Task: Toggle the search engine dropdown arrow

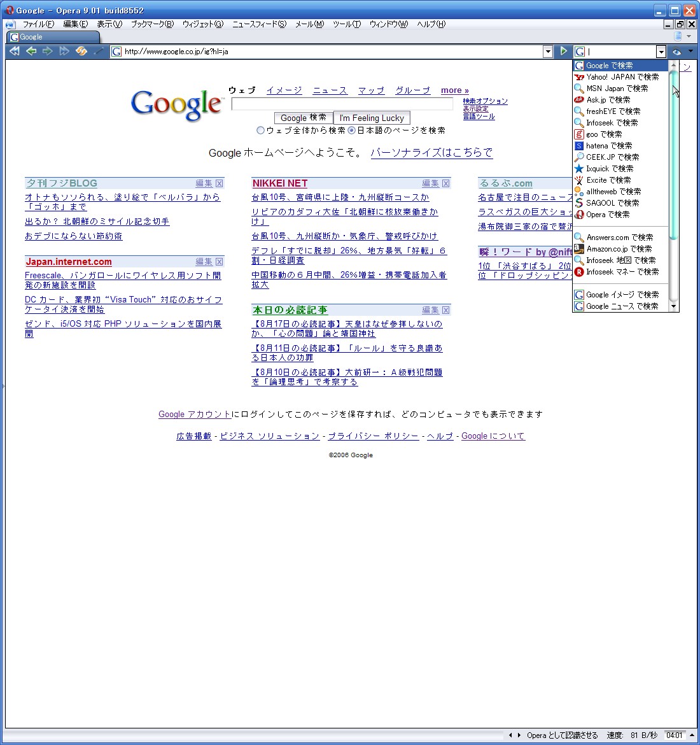Action: (661, 52)
